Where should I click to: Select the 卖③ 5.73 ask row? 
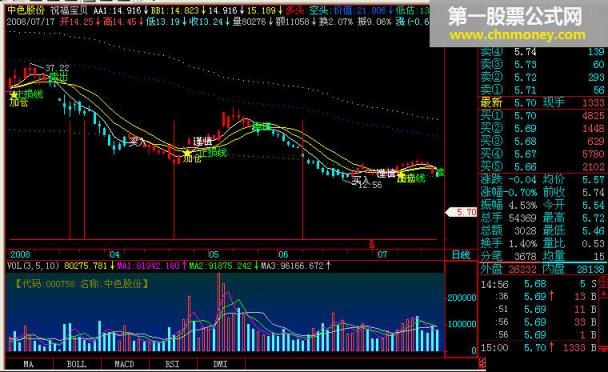tap(542, 64)
